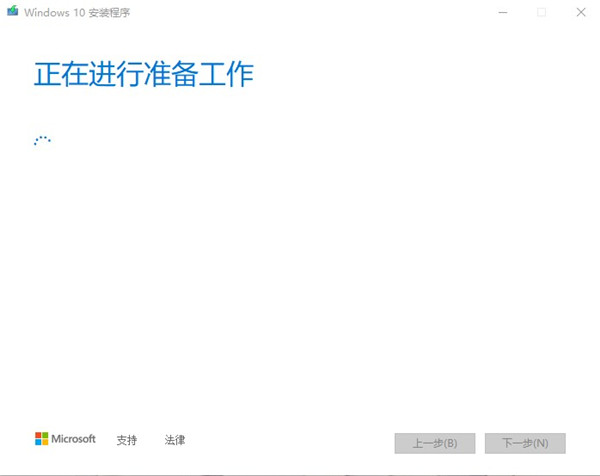Click the red square of Microsoft logo

(38, 435)
